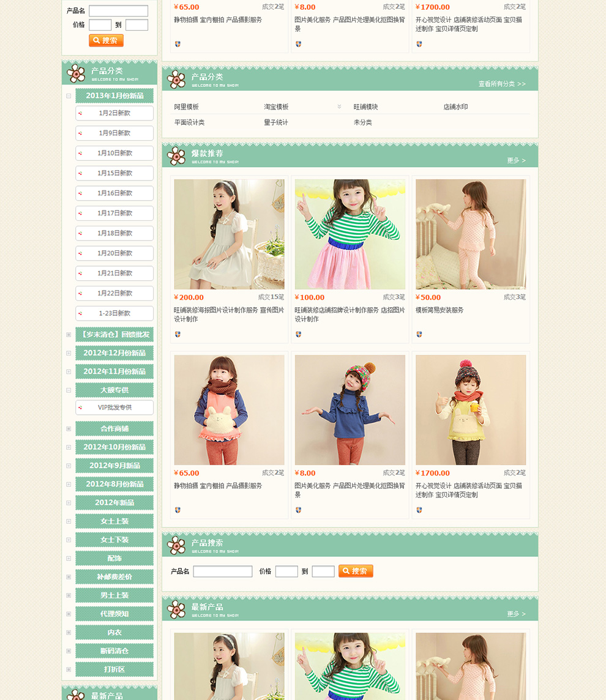Expand the 淘宝模板 dropdown arrow
Screen dimensions: 606x700
coord(339,106)
